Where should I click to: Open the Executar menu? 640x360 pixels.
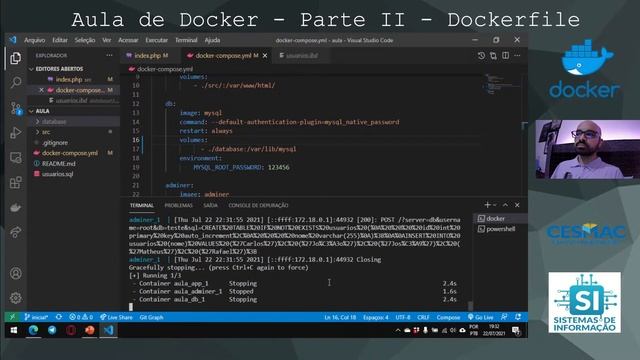tap(156, 40)
